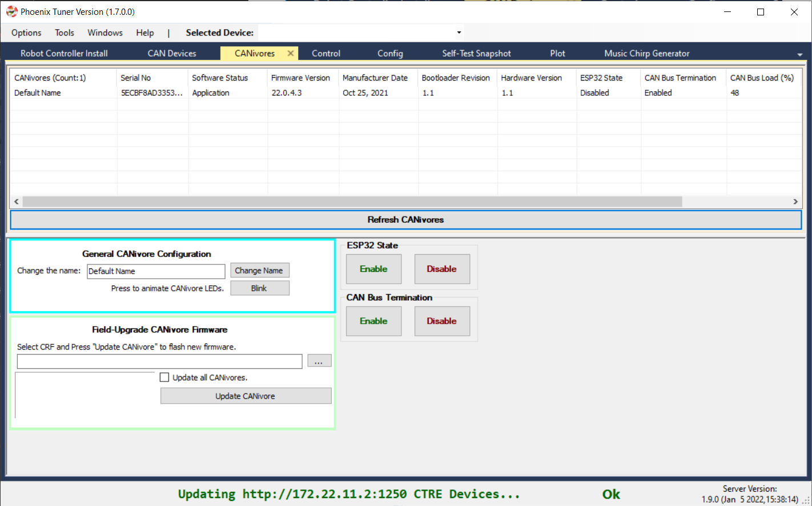Viewport: 812px width, 506px height.
Task: Click the table scroll right arrow
Action: (x=795, y=202)
